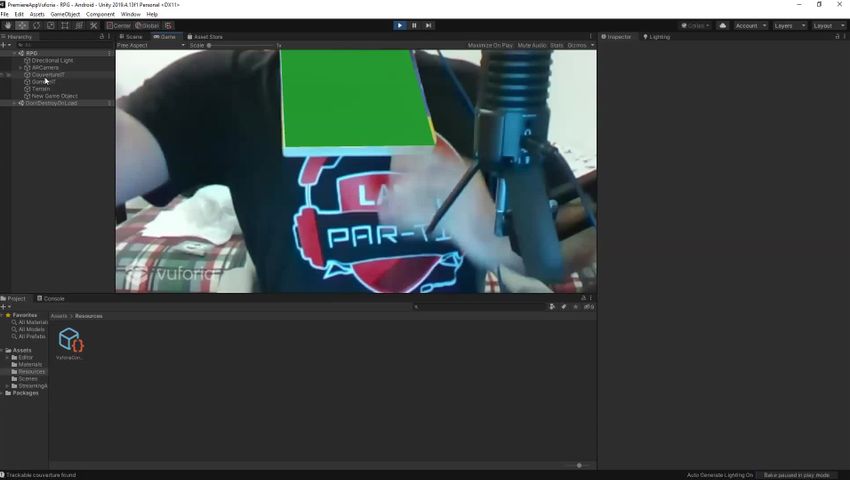Open the cloud services icon
The image size is (850, 480).
click(x=722, y=25)
